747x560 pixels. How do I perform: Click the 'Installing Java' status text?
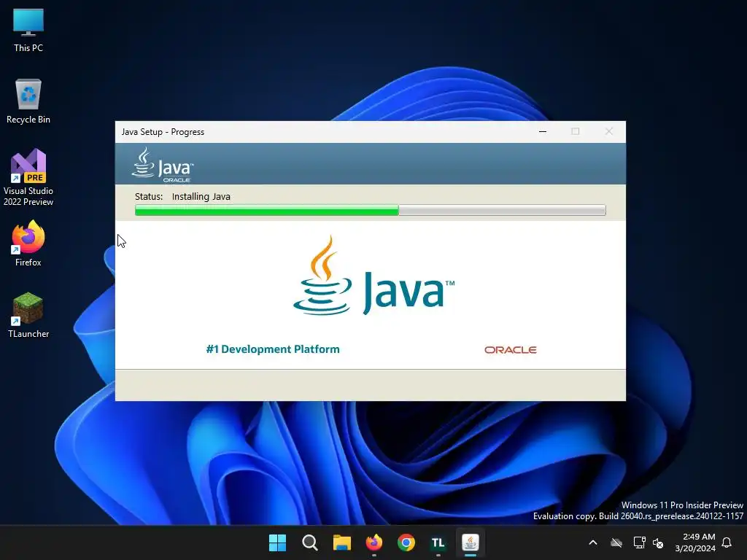point(201,196)
